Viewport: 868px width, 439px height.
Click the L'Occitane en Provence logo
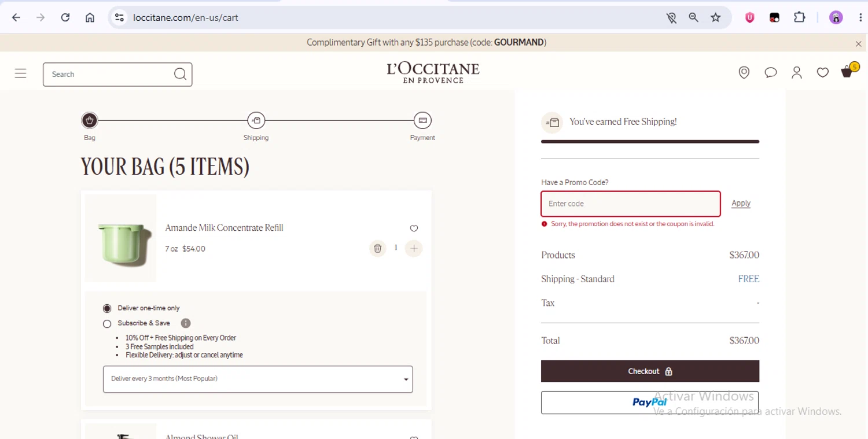tap(433, 73)
